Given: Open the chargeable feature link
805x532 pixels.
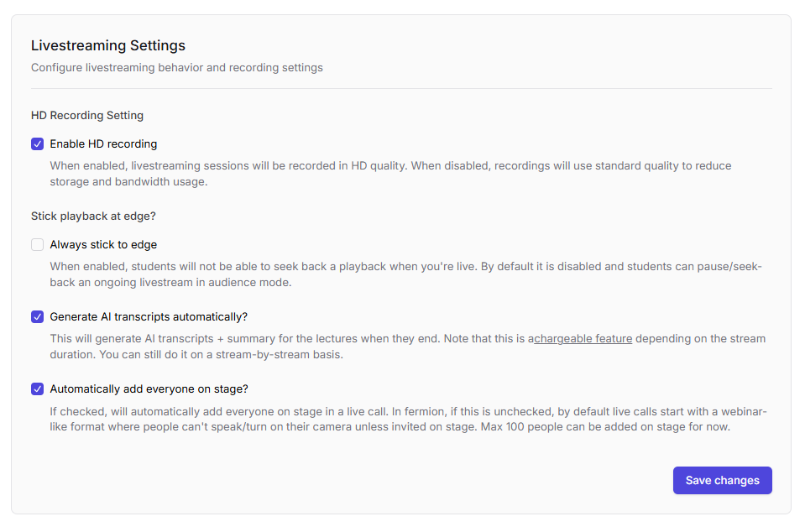Looking at the screenshot, I should click(x=583, y=339).
